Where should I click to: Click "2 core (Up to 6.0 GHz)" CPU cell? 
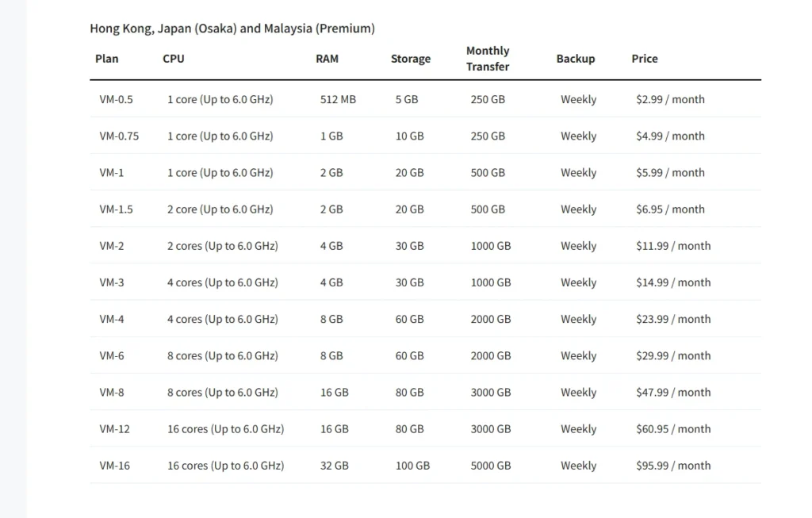220,209
